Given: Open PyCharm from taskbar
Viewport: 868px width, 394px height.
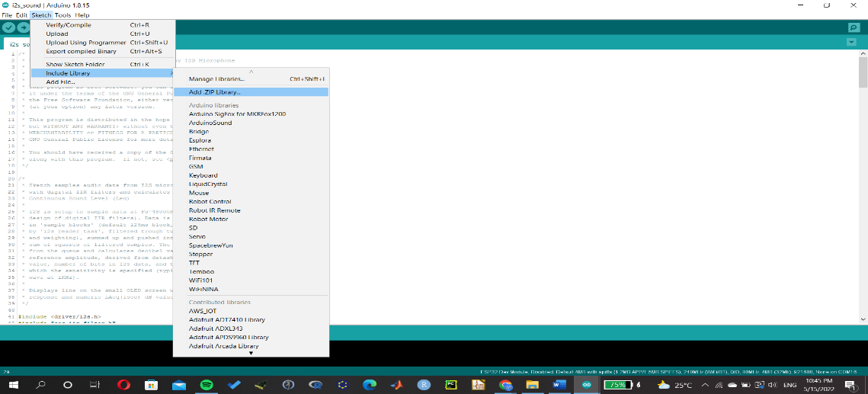Looking at the screenshot, I should pos(451,385).
